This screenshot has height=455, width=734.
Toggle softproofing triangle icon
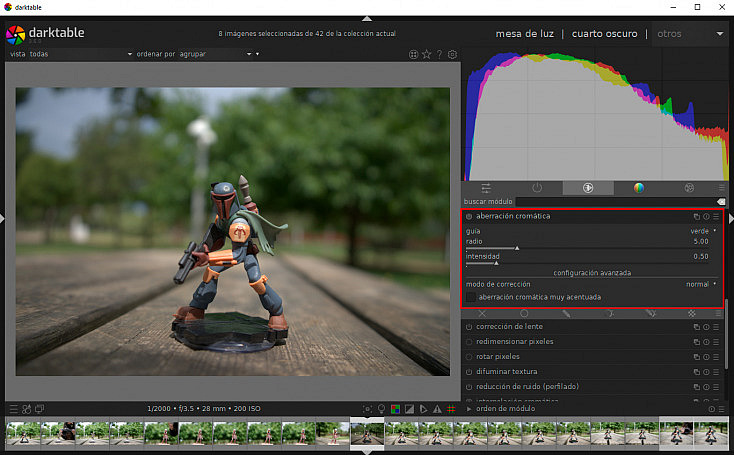(x=423, y=409)
